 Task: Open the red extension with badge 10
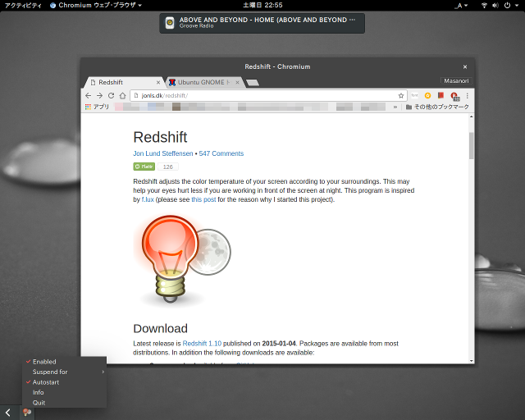coord(454,96)
